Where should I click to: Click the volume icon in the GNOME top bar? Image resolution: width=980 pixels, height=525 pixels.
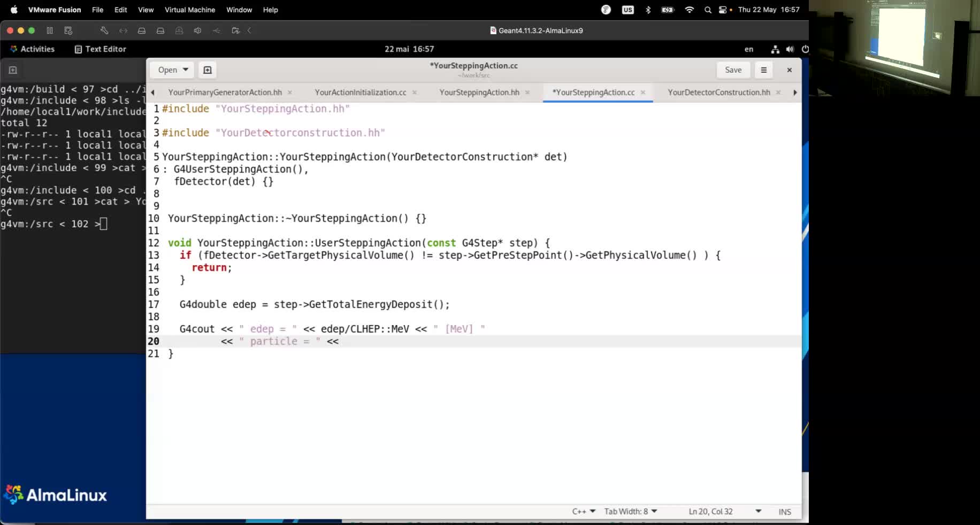[x=790, y=49]
